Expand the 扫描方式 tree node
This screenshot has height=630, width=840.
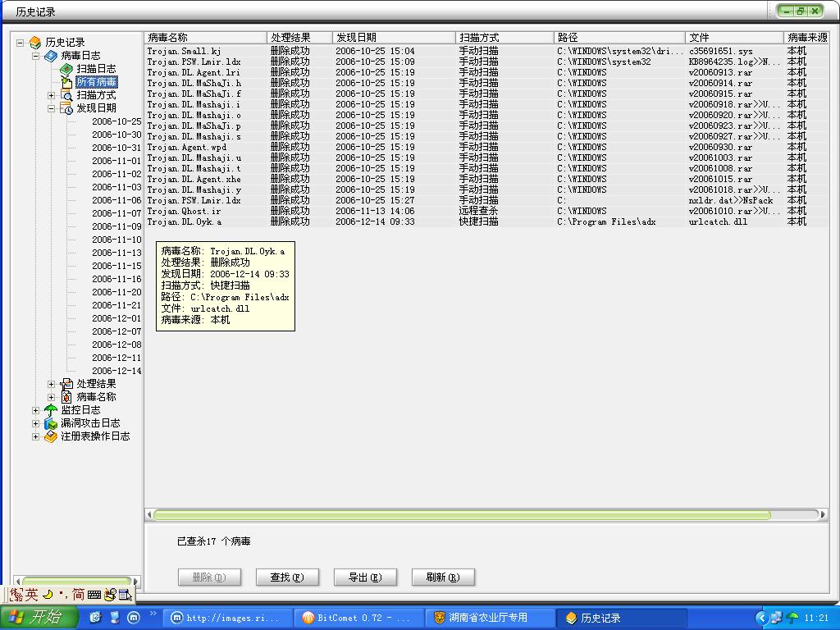(x=52, y=95)
